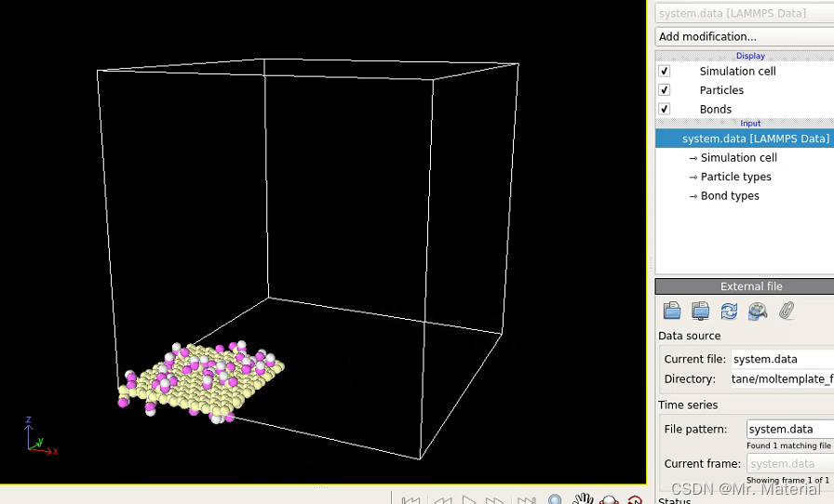
Task: Open the Current frame dropdown
Action: [790, 464]
